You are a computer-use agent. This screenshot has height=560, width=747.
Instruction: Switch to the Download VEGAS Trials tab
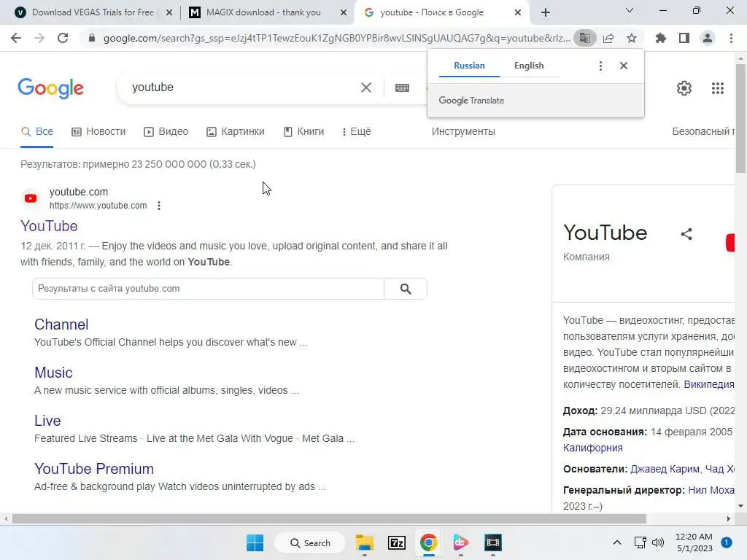93,12
